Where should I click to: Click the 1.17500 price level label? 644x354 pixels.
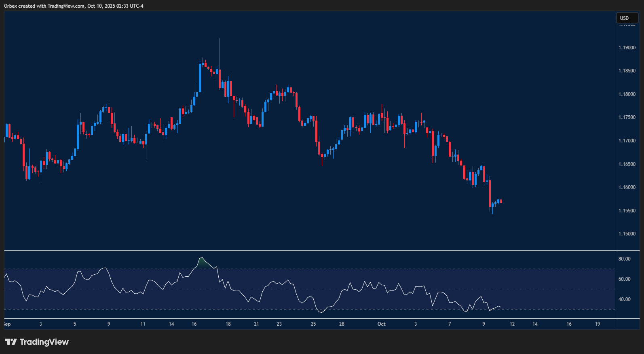pos(627,117)
